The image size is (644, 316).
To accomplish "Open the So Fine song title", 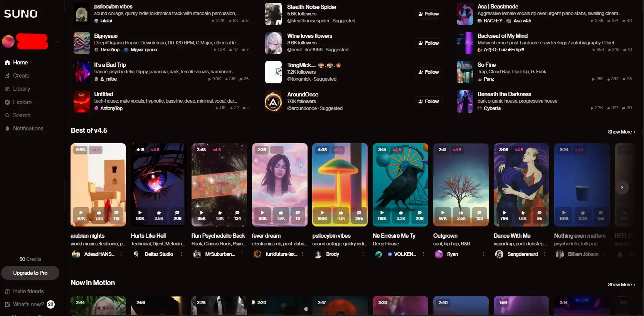I will coord(486,65).
